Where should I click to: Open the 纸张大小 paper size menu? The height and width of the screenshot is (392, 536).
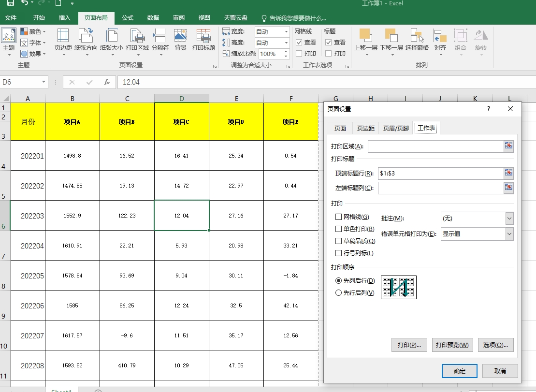pyautogui.click(x=112, y=43)
